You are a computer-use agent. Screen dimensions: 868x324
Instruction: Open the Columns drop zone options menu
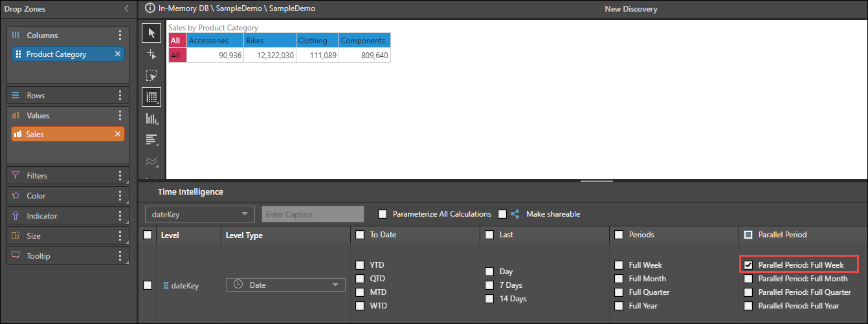point(120,36)
